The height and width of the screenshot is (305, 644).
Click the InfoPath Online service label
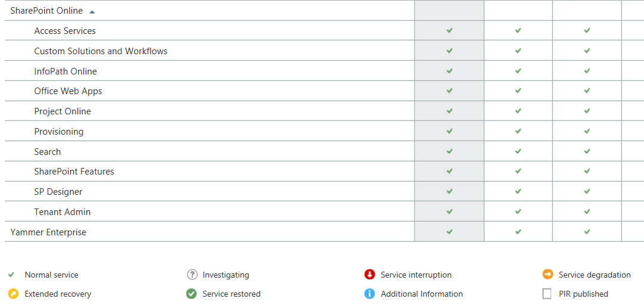click(x=65, y=71)
